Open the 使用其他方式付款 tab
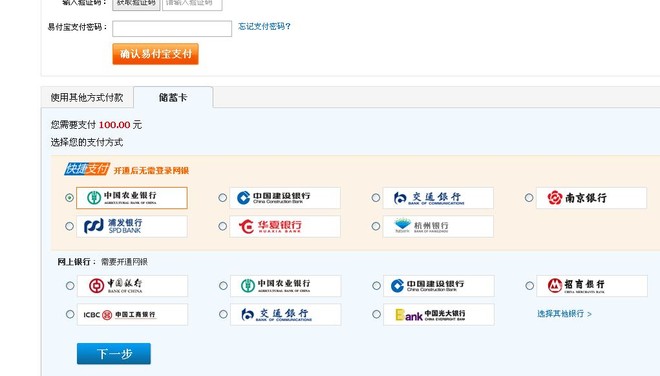 pyautogui.click(x=87, y=98)
